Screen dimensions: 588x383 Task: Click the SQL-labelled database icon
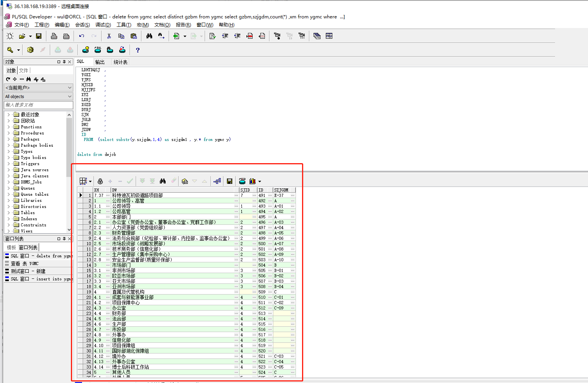point(98,50)
